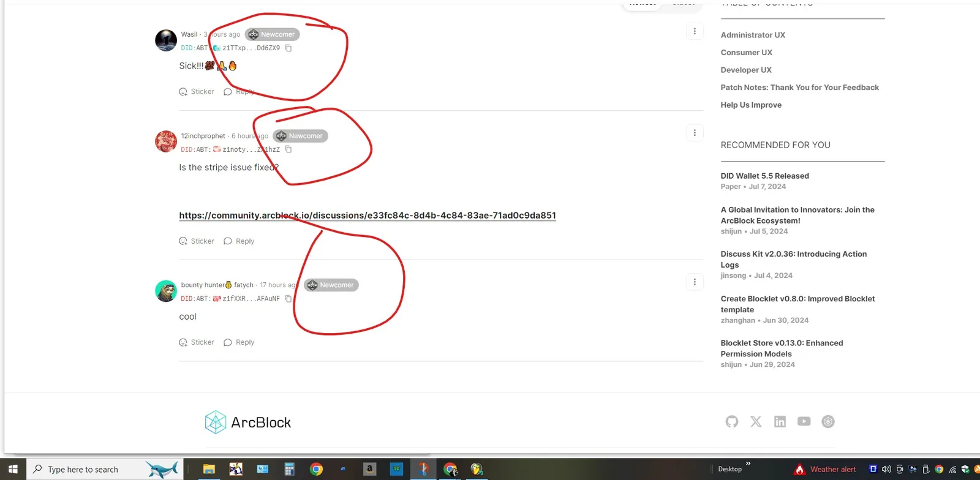Open DID Wallet 5.5 Released post

coord(764,176)
